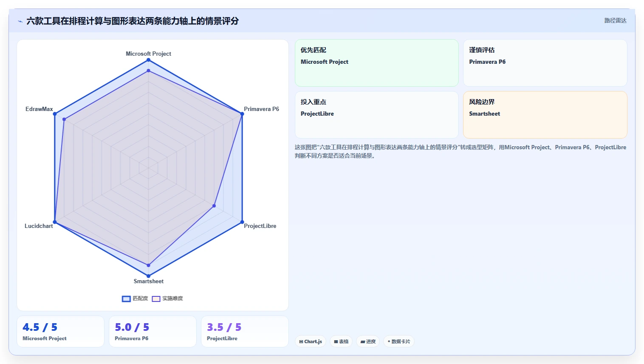Click the 匹配度 point at EdrawMax vertex

[x=55, y=114]
